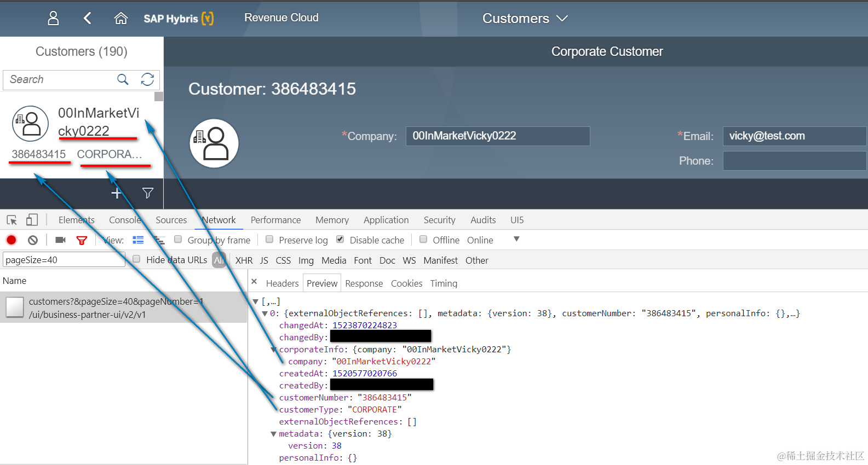Open the home icon in the header
This screenshot has height=465, width=868.
pos(121,19)
